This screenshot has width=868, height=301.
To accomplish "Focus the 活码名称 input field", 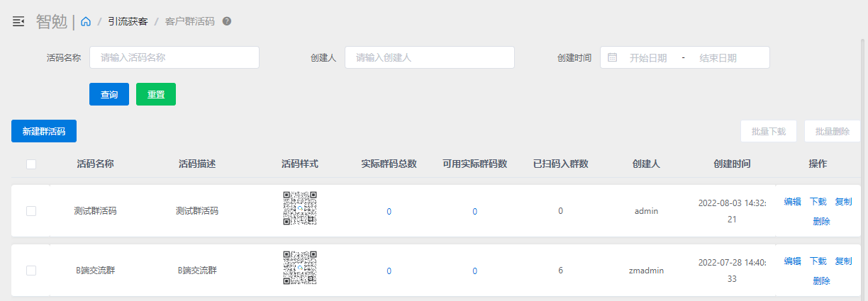I will click(x=174, y=58).
